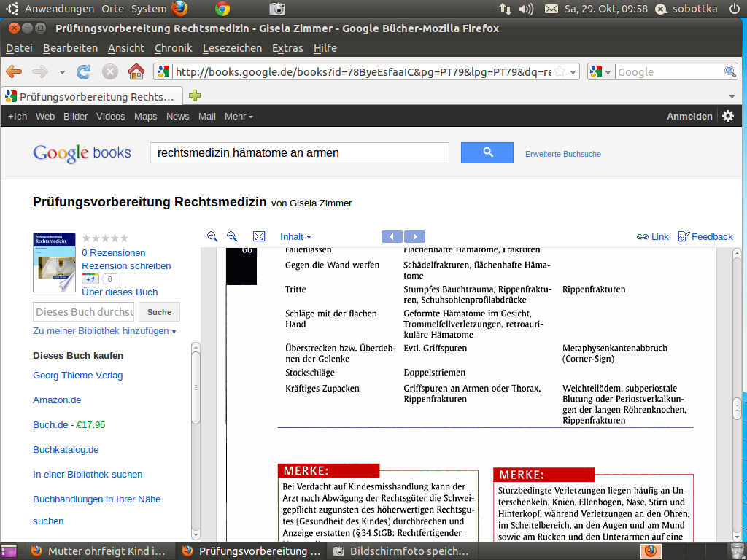Image resolution: width=747 pixels, height=560 pixels.
Task: Open a new tab with the plus icon
Action: click(194, 96)
